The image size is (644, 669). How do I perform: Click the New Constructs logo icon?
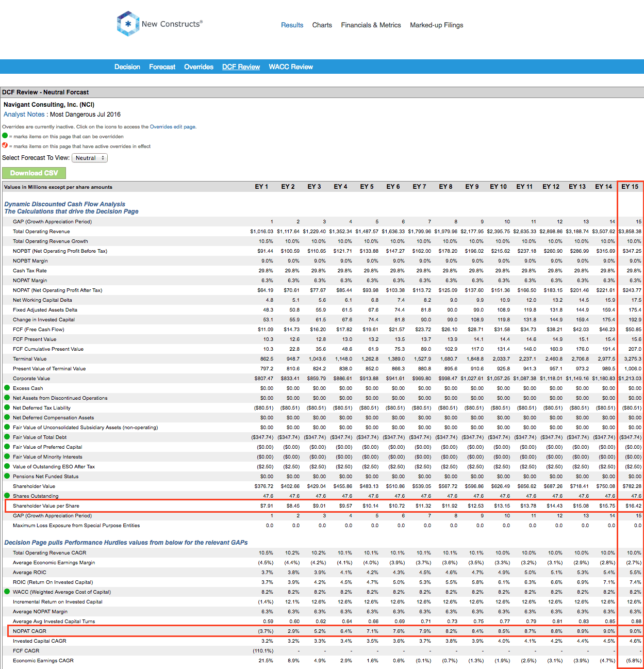(x=128, y=24)
